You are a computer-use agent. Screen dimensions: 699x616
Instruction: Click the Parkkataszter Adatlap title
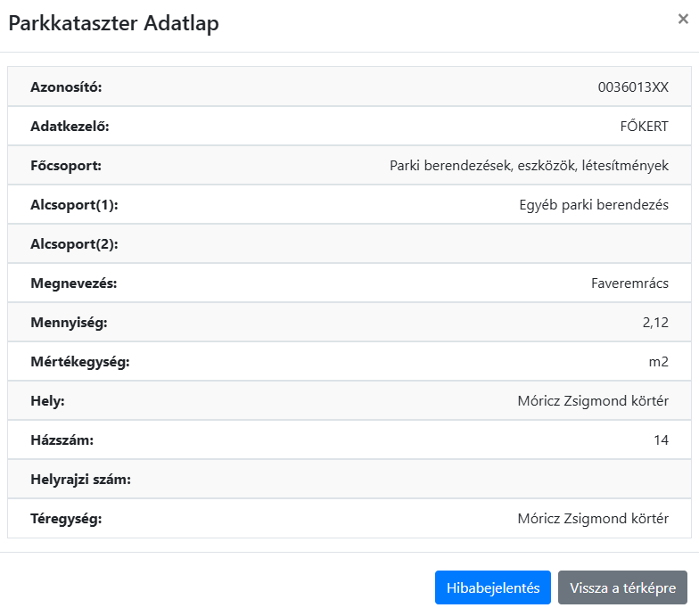coord(113,24)
